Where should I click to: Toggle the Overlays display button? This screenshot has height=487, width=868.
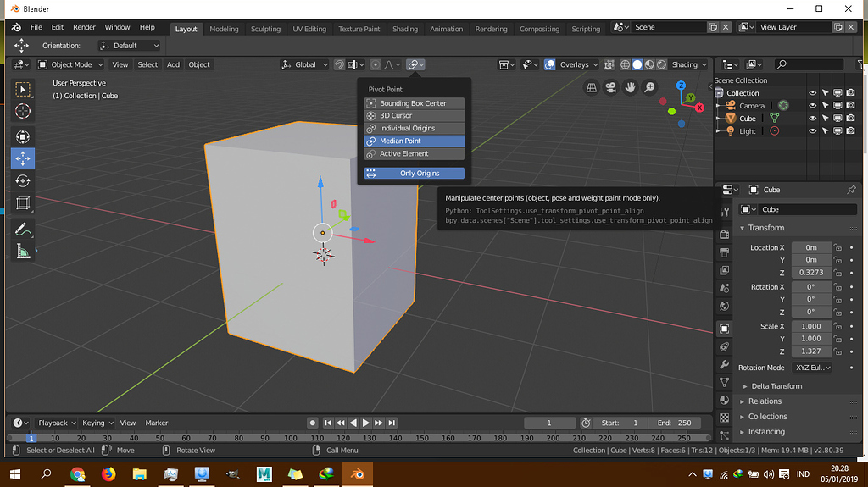click(x=549, y=64)
